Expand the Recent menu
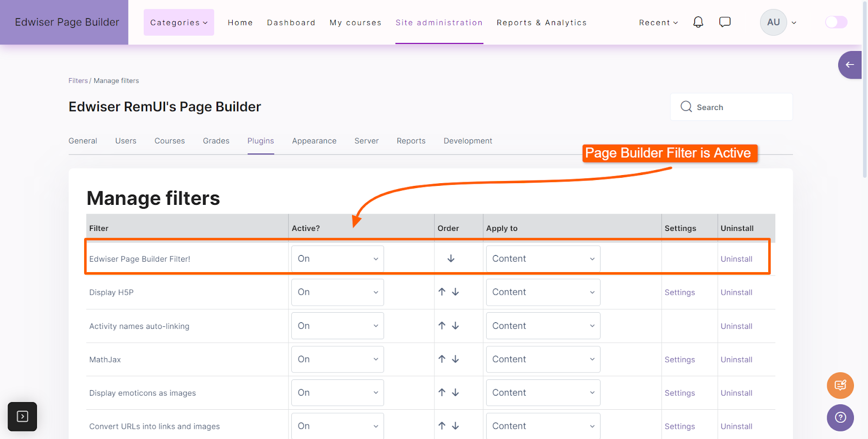The width and height of the screenshot is (868, 439). 658,23
